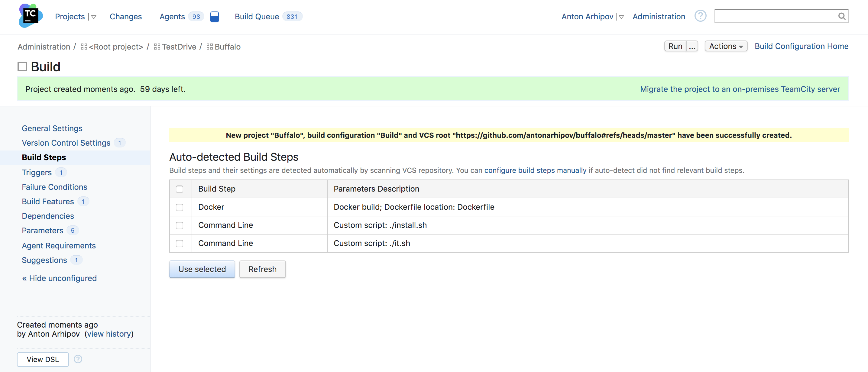868x372 pixels.
Task: Click the Administration breadcrumb
Action: pos(44,47)
